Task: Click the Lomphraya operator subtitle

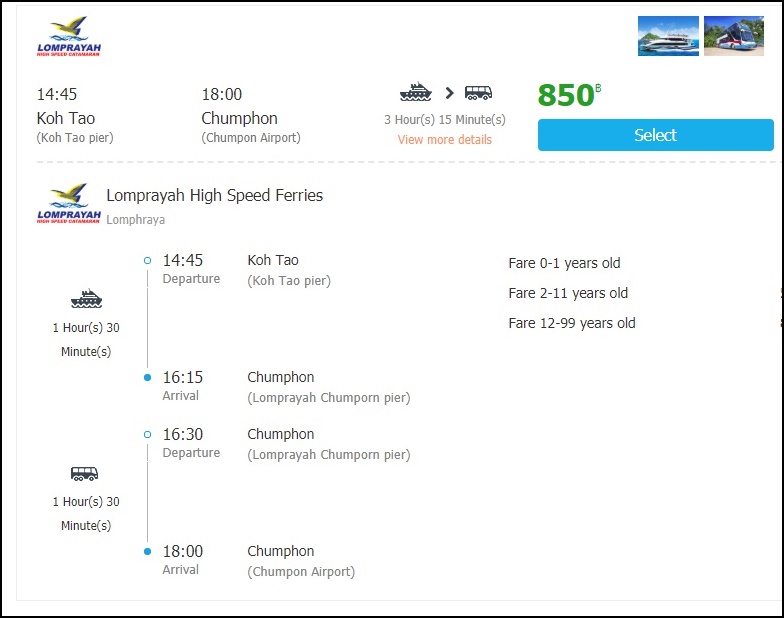Action: [136, 220]
